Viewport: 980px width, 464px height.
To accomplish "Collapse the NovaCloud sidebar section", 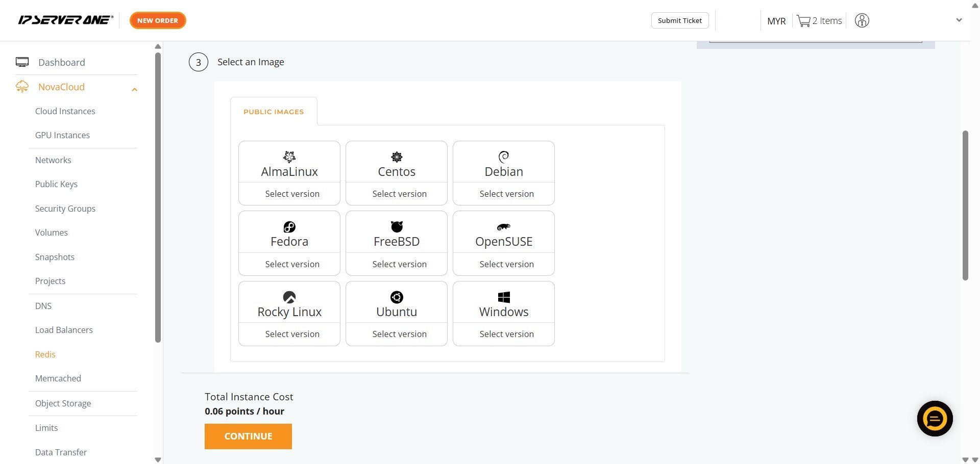I will [x=135, y=90].
